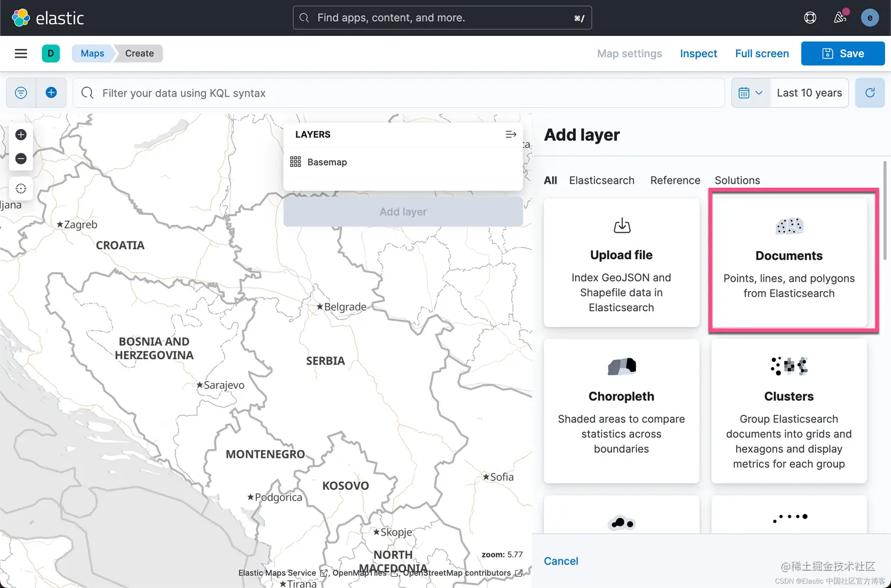The image size is (891, 588).
Task: Zoom in on the map
Action: coord(21,135)
